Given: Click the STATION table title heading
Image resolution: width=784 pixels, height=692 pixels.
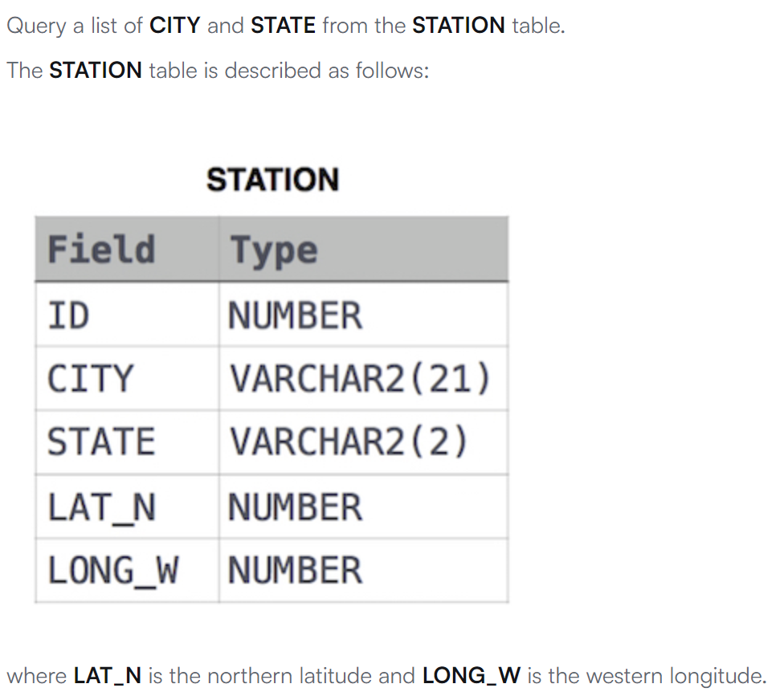Looking at the screenshot, I should pyautogui.click(x=272, y=179).
